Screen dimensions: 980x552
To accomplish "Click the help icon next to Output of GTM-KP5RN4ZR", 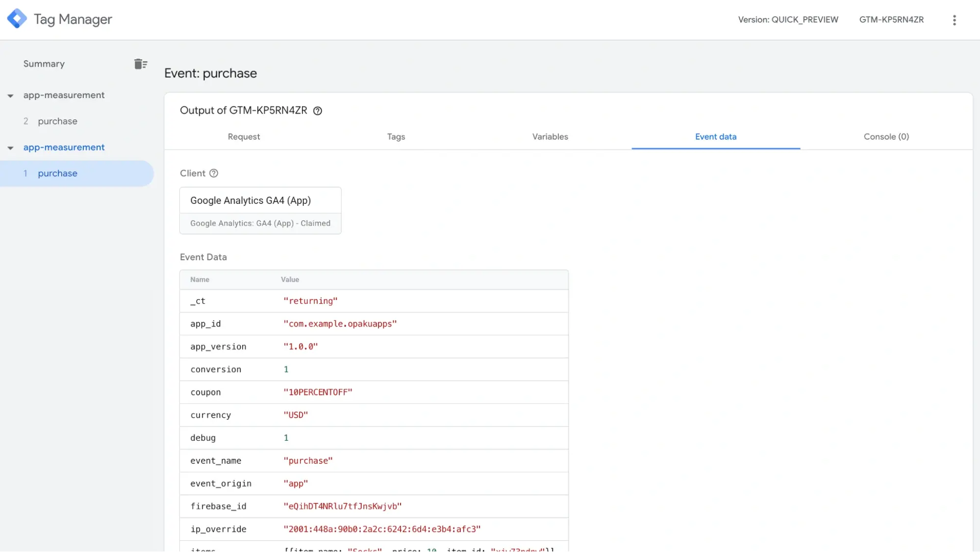I will pyautogui.click(x=318, y=111).
